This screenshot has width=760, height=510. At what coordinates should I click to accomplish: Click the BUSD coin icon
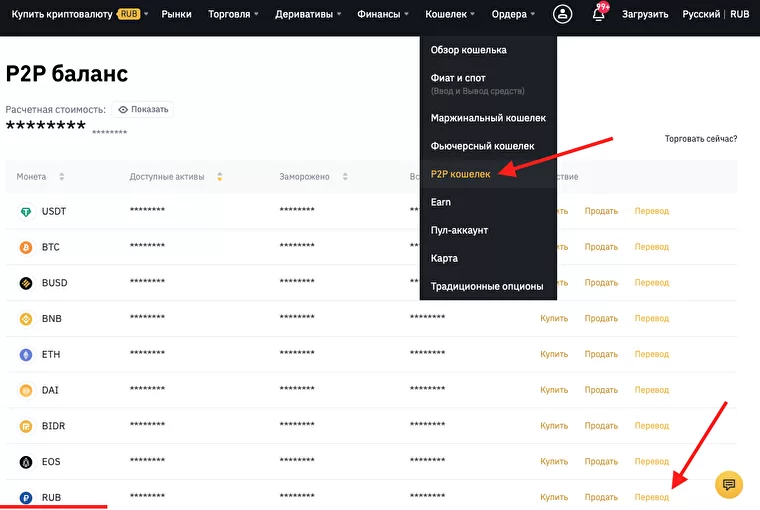coord(26,283)
